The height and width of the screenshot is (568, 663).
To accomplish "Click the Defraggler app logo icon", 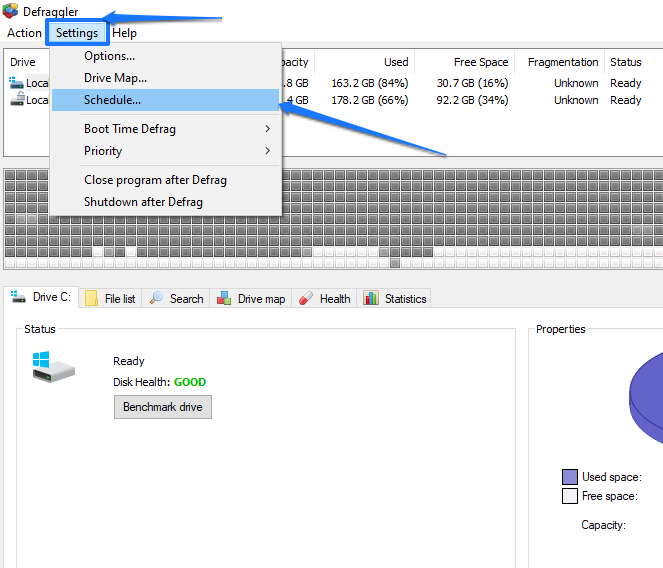I will (11, 11).
